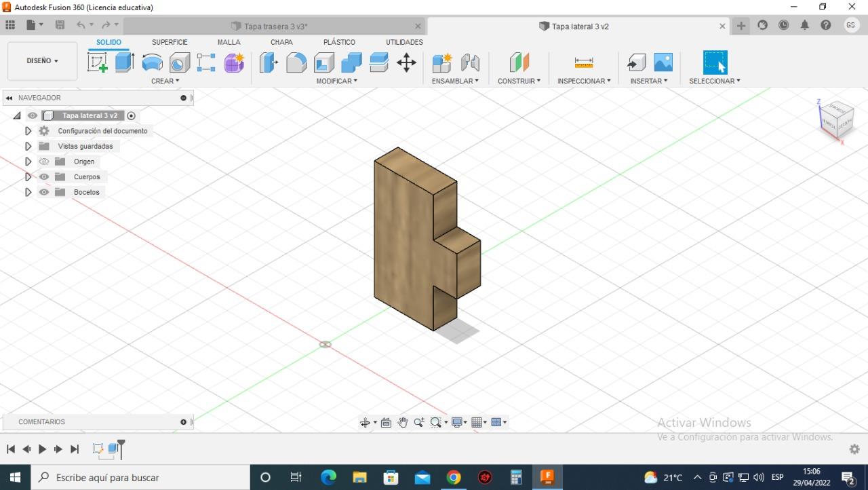Open the job status clock icon
Screen dimensions: 868x490
[x=783, y=25]
